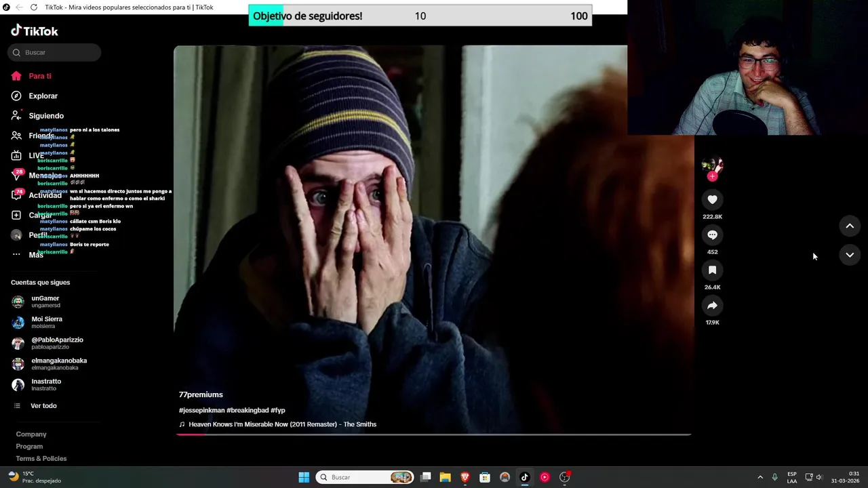Click the Perfil avatar icon
The width and height of the screenshot is (868, 488).
[x=16, y=235]
